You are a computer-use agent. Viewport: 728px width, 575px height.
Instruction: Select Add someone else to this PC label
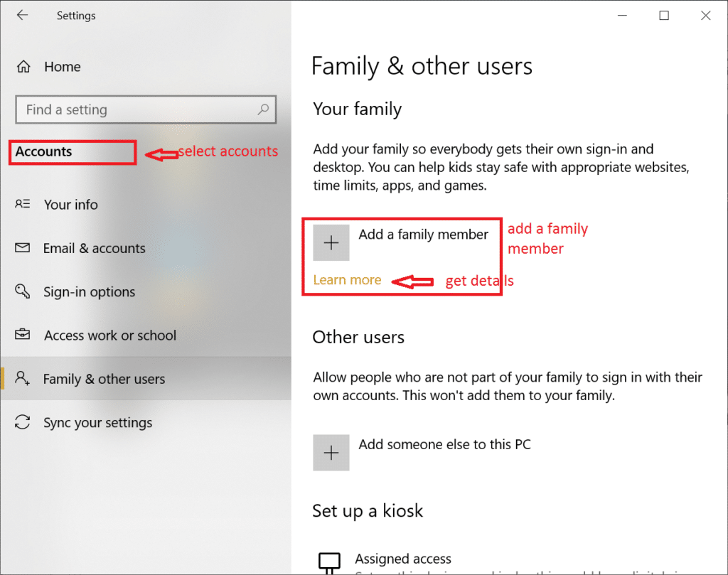coord(444,445)
